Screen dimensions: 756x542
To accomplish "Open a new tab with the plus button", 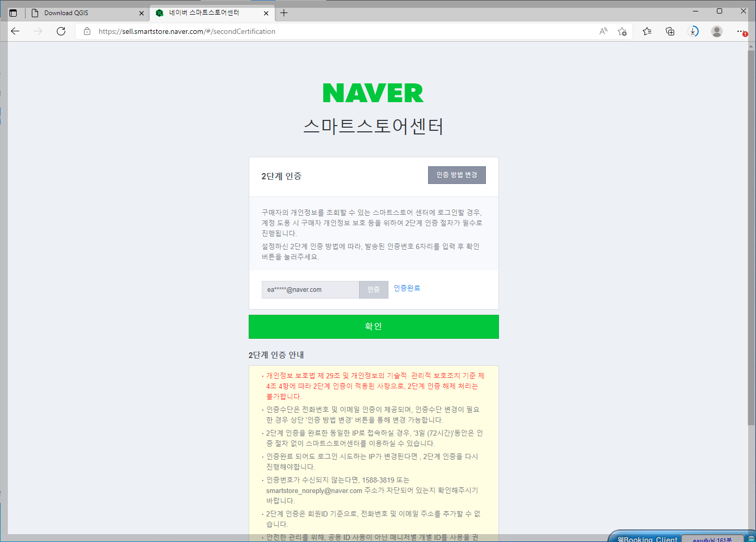I will [x=284, y=13].
